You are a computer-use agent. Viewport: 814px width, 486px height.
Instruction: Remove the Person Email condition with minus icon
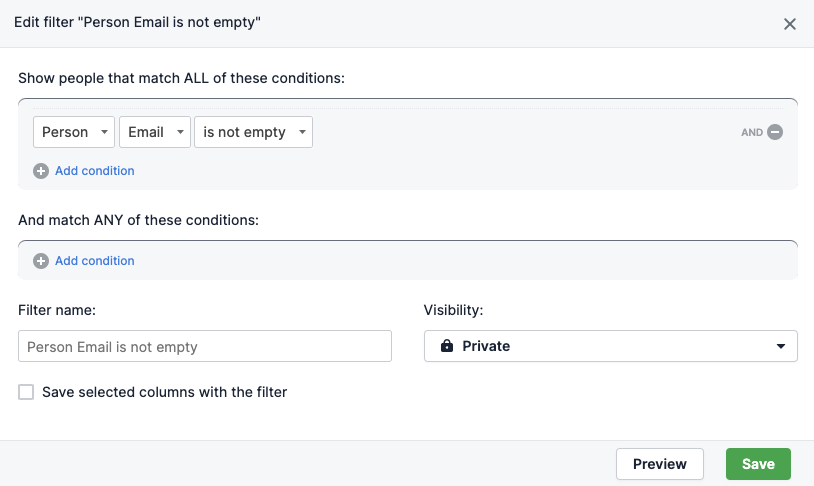pos(775,132)
